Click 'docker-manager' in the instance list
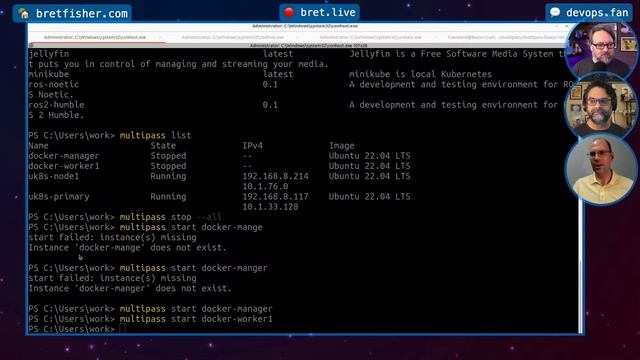This screenshot has width=640, height=360. 64,156
